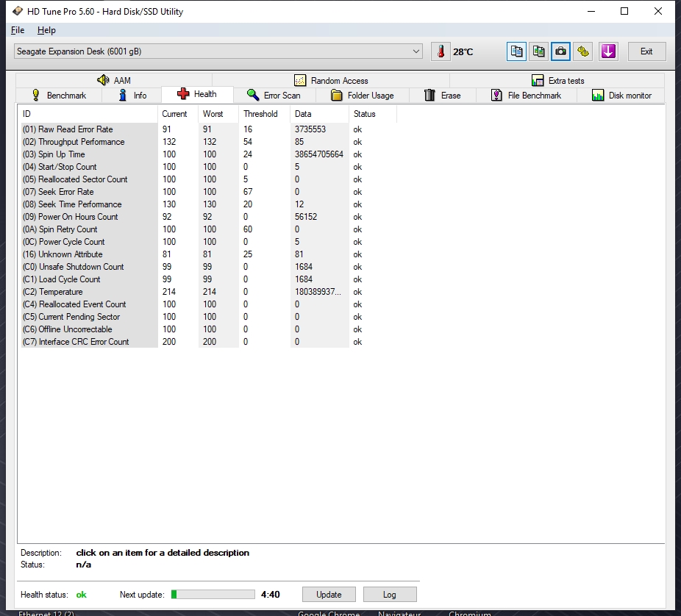
Task: Open the AAM tab
Action: [114, 81]
